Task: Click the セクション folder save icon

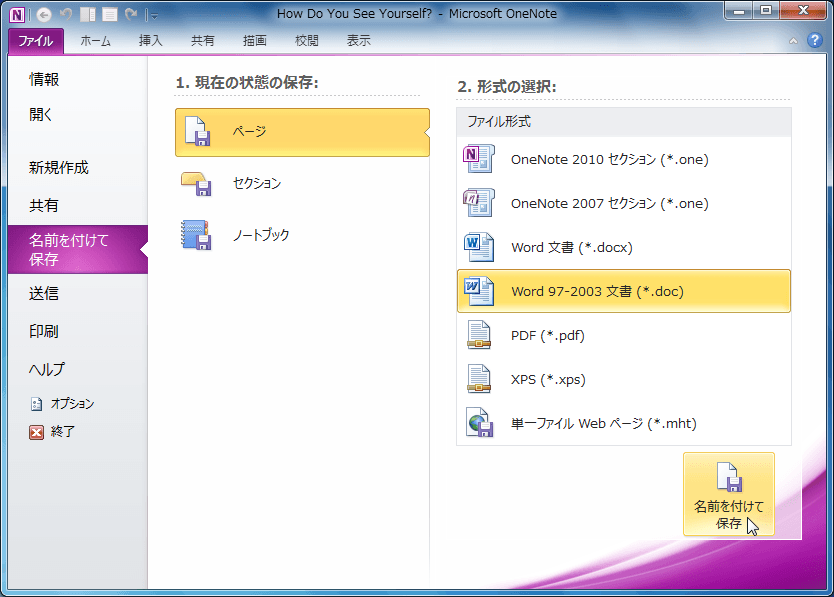Action: coord(196,184)
